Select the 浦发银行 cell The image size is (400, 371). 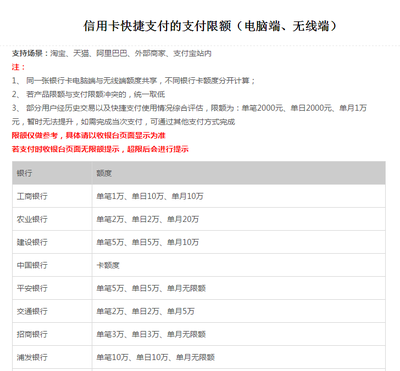(x=52, y=357)
